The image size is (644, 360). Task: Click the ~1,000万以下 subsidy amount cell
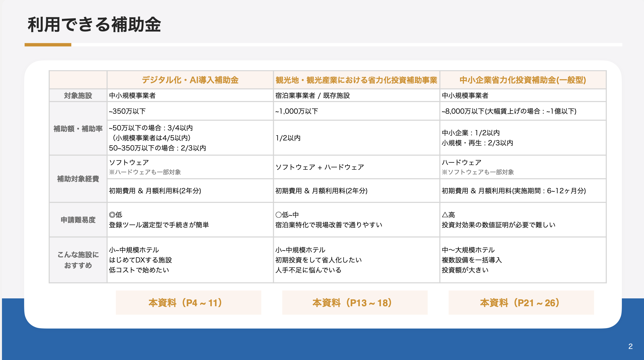point(296,111)
